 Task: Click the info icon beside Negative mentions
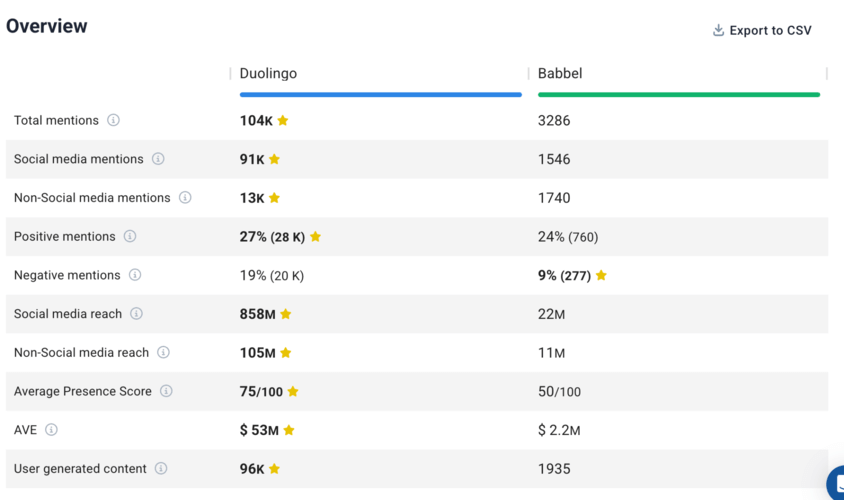tap(135, 275)
